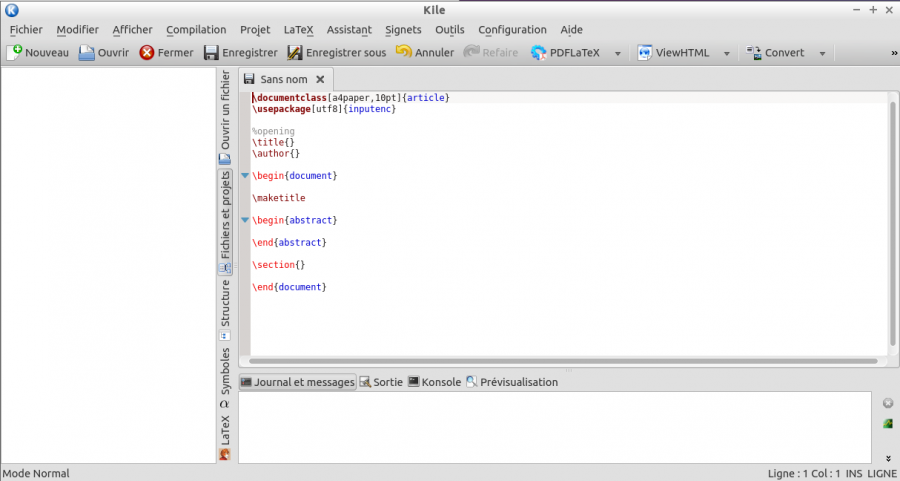Open the Projet menu
Screen dimensions: 900x481
(255, 30)
